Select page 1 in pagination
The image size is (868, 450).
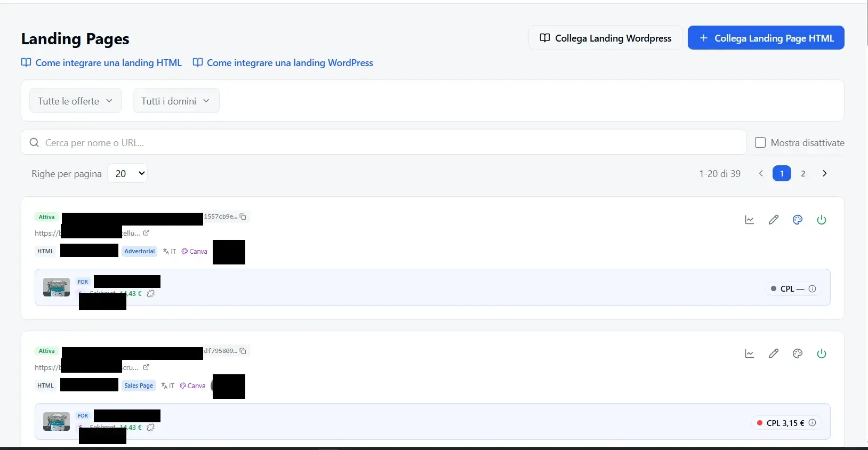[782, 173]
